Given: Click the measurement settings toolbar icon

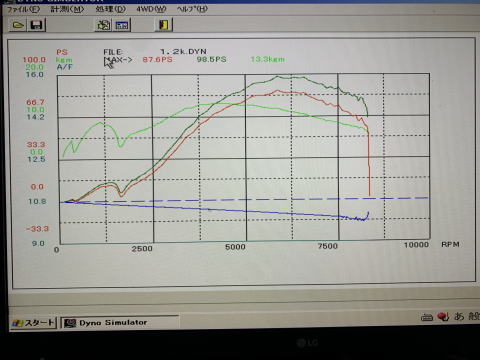Looking at the screenshot, I should coord(103,25).
